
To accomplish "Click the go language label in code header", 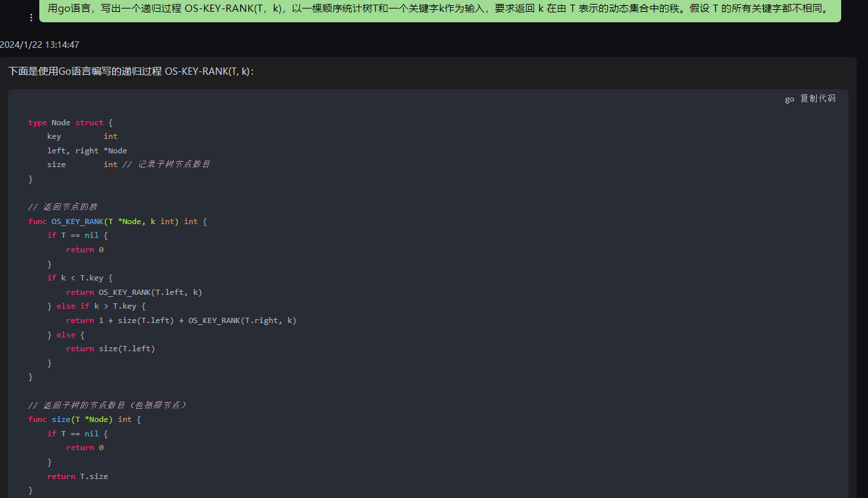I will [789, 99].
